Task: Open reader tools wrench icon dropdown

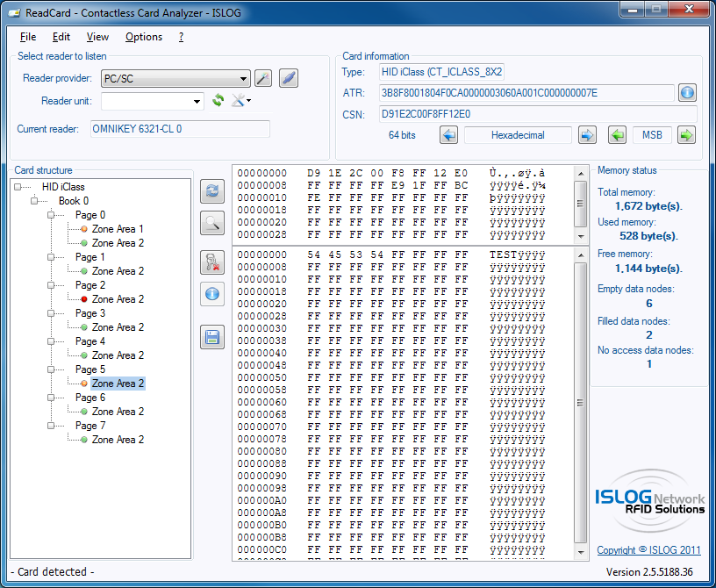Action: (241, 100)
